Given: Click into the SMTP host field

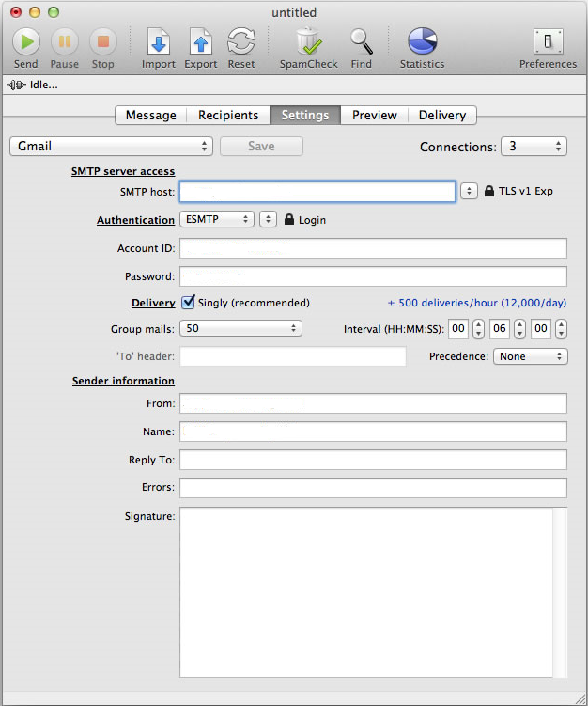Looking at the screenshot, I should click(x=317, y=192).
